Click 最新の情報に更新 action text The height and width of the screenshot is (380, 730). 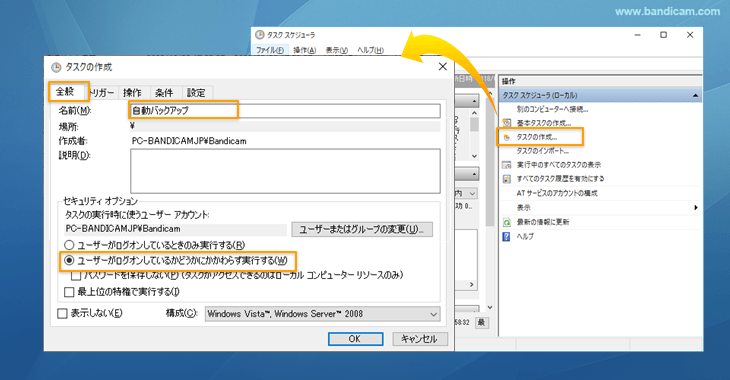543,222
